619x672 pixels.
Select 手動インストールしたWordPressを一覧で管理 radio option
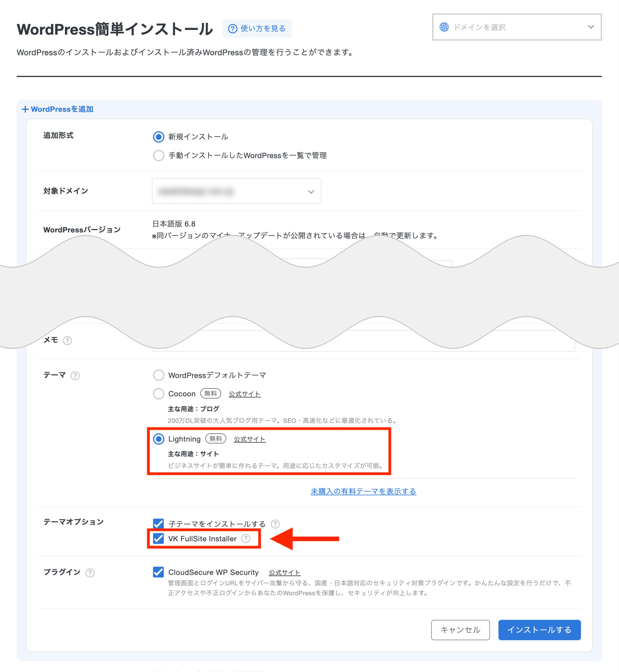tap(158, 155)
